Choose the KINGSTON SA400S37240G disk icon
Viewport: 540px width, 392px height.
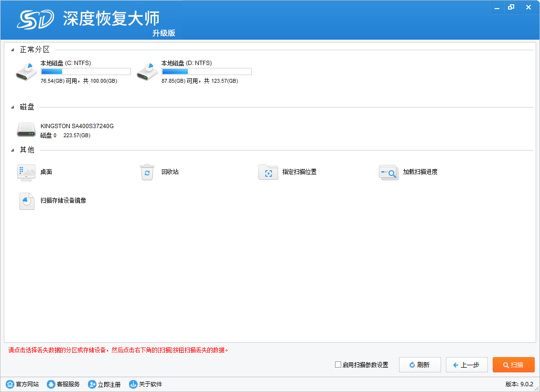[x=26, y=130]
